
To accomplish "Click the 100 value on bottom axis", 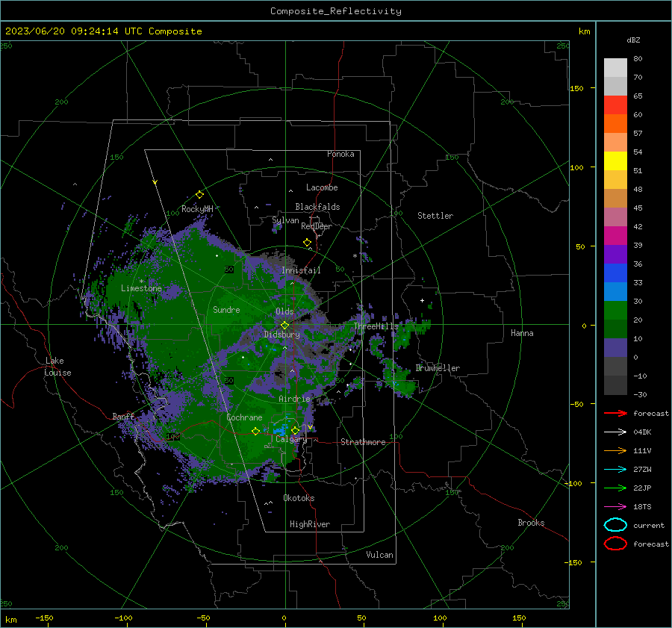I will click(440, 618).
